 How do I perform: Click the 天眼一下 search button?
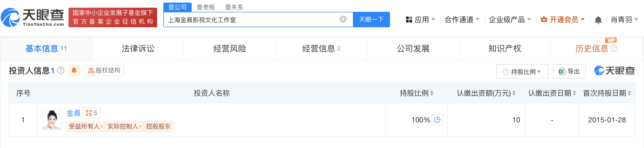point(371,20)
